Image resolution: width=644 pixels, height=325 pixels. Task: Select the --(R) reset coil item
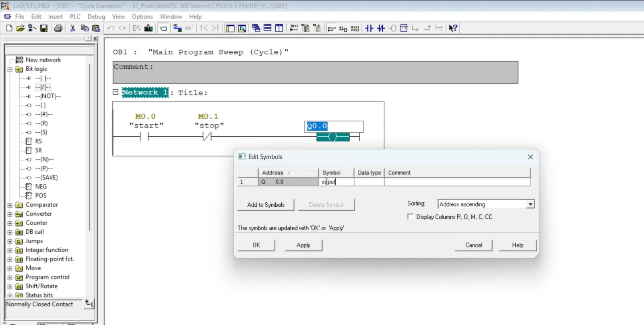(41, 123)
